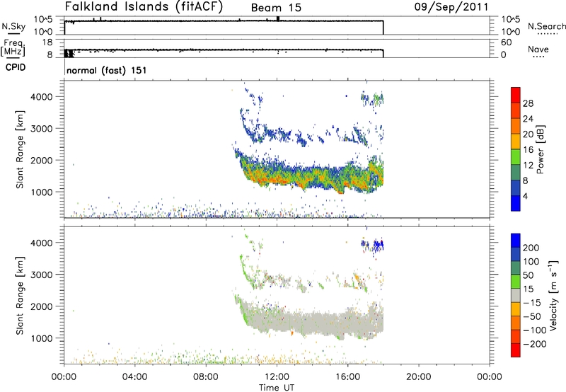Viewport: 566px width, 392px height.
Task: Click the Velocity color segment between 100 and 200
Action: tap(516, 254)
